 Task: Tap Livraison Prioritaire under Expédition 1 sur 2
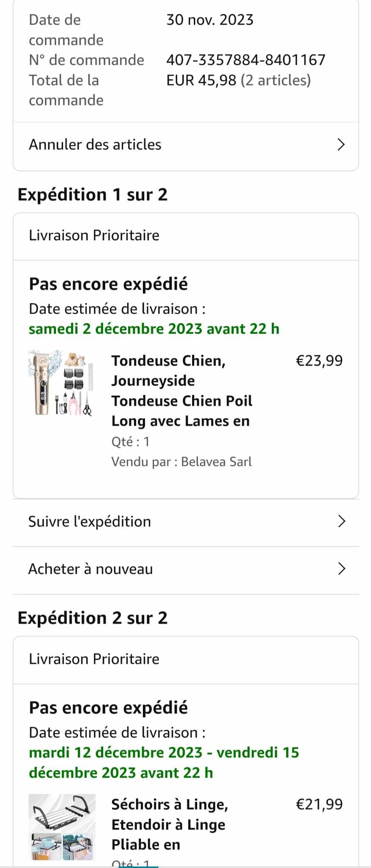[x=94, y=236]
